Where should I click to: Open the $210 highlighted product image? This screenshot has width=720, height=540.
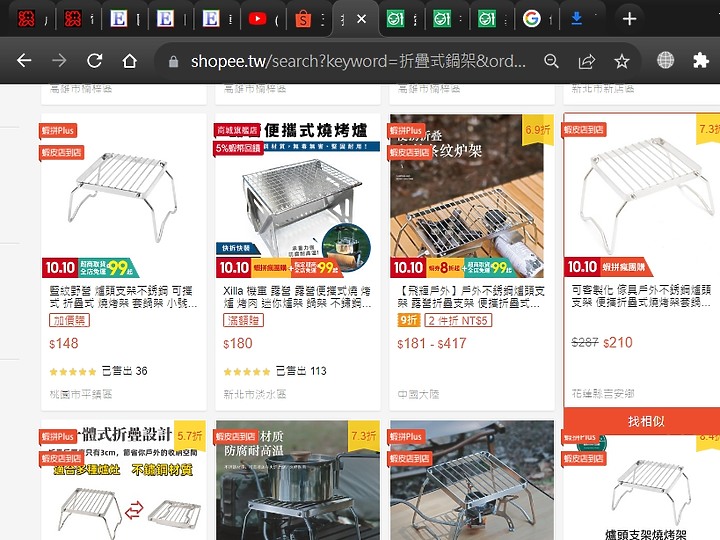[642, 196]
